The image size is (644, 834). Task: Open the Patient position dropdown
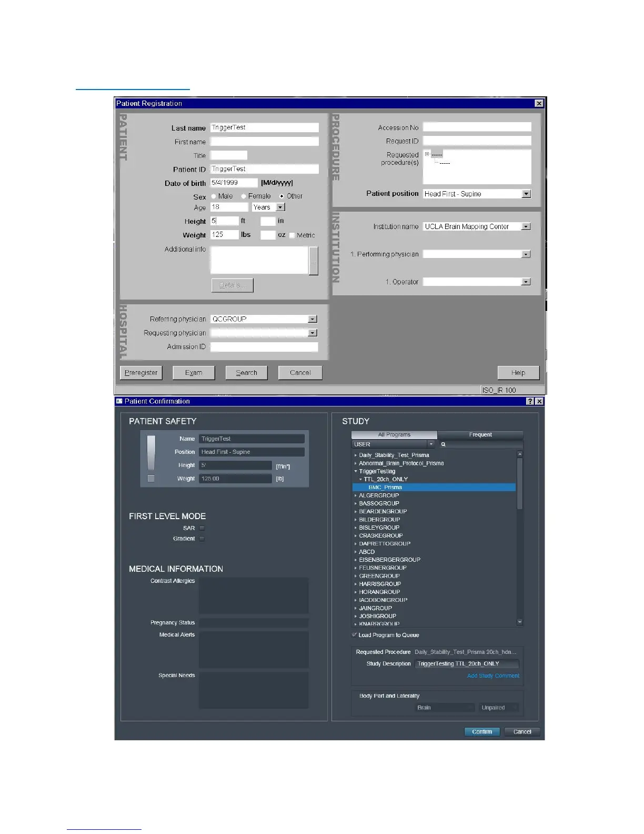(526, 194)
